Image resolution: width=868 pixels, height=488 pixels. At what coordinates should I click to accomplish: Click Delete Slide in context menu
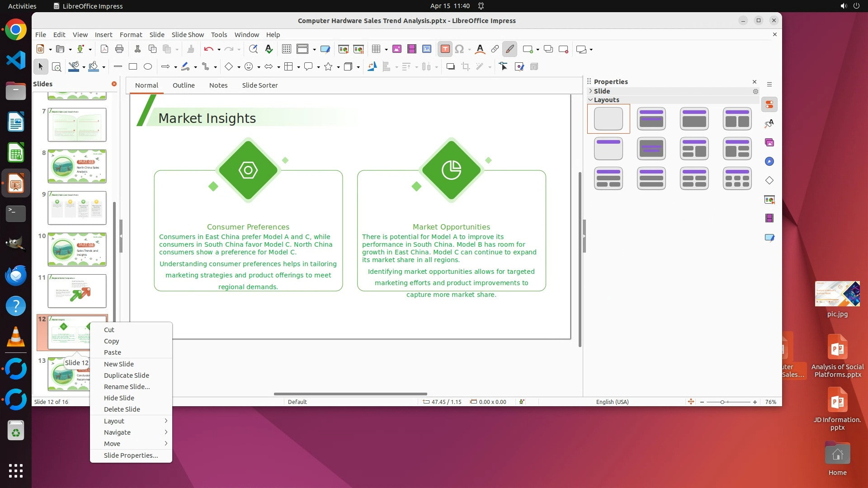coord(122,409)
